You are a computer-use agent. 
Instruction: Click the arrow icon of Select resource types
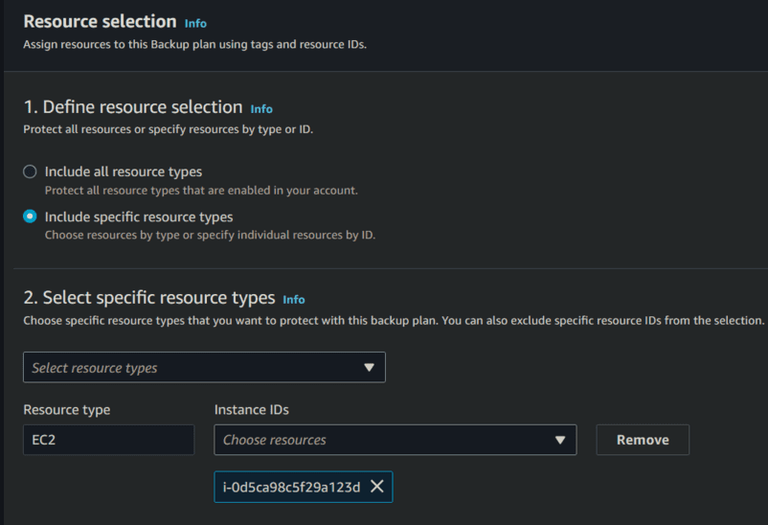[x=369, y=368]
